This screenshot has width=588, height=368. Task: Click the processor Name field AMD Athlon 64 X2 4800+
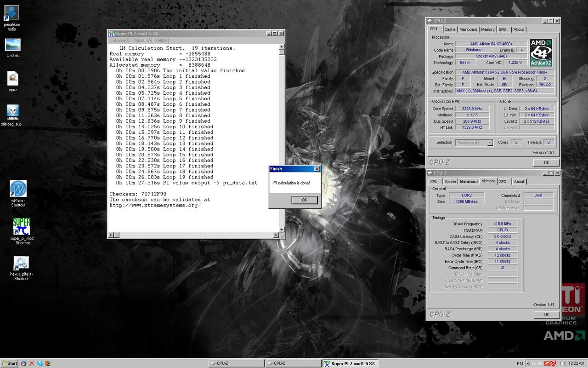click(491, 44)
